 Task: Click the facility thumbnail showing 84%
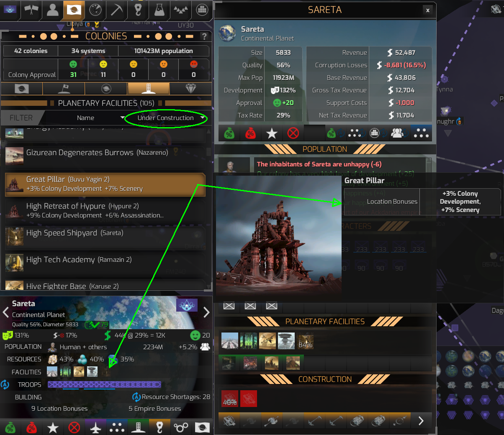point(305,341)
